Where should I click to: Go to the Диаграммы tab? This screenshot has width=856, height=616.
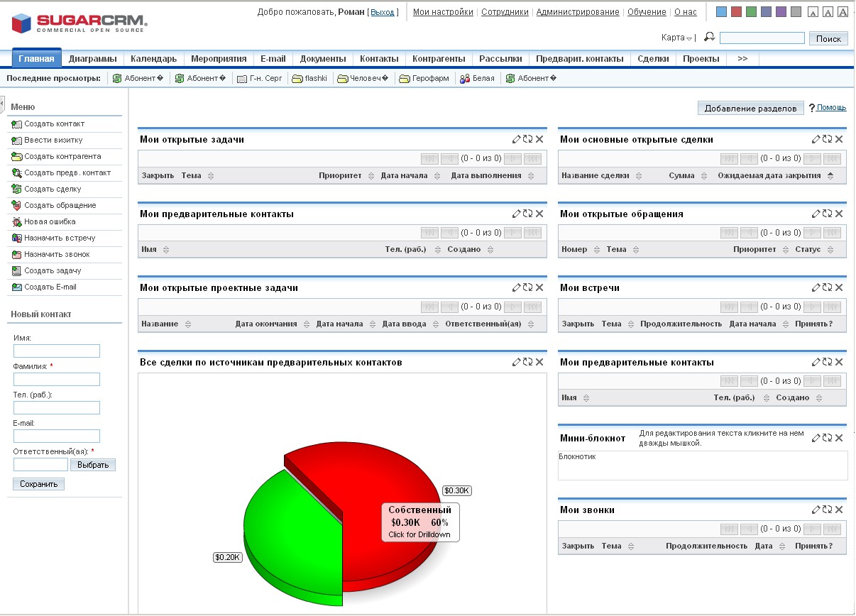(x=93, y=58)
